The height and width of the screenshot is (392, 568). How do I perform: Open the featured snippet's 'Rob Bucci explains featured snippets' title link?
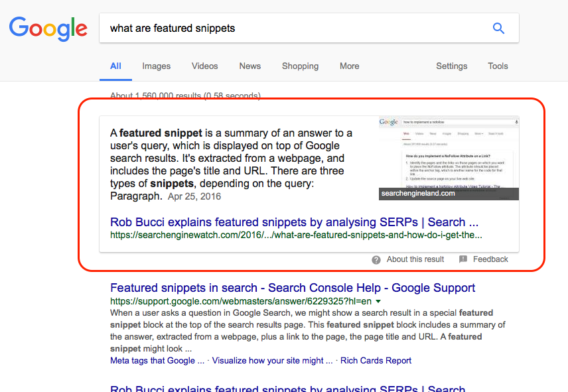click(x=294, y=222)
